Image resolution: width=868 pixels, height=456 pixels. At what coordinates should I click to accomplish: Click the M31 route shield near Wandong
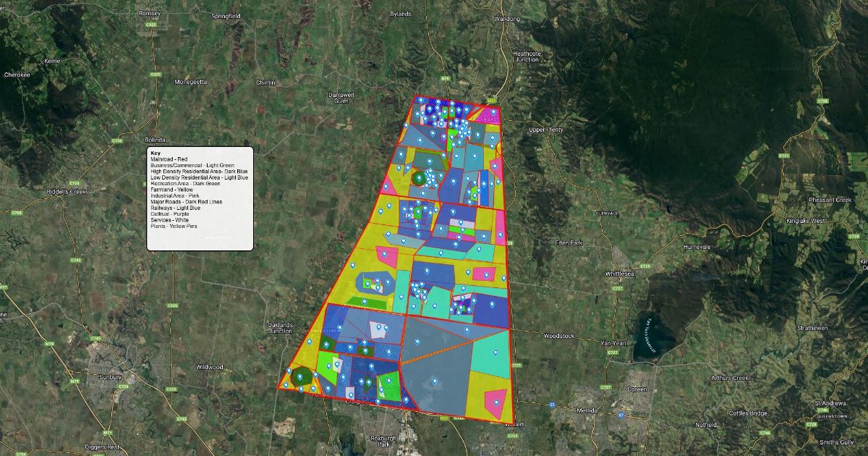pyautogui.click(x=492, y=101)
